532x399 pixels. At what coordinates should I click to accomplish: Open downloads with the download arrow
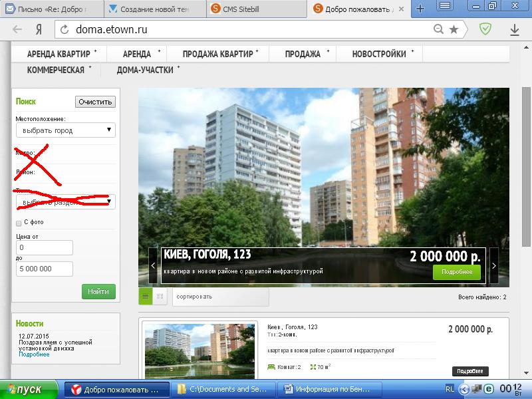coord(515,30)
